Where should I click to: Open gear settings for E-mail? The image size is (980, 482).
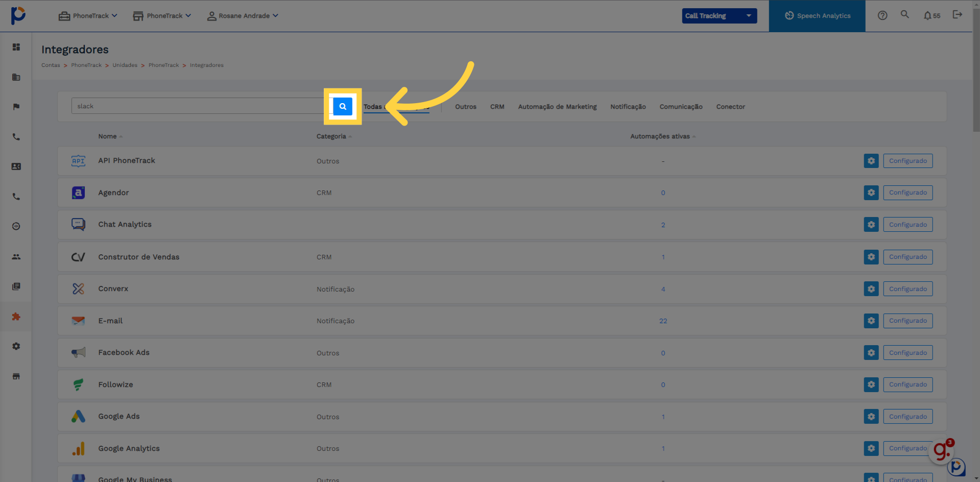871,321
